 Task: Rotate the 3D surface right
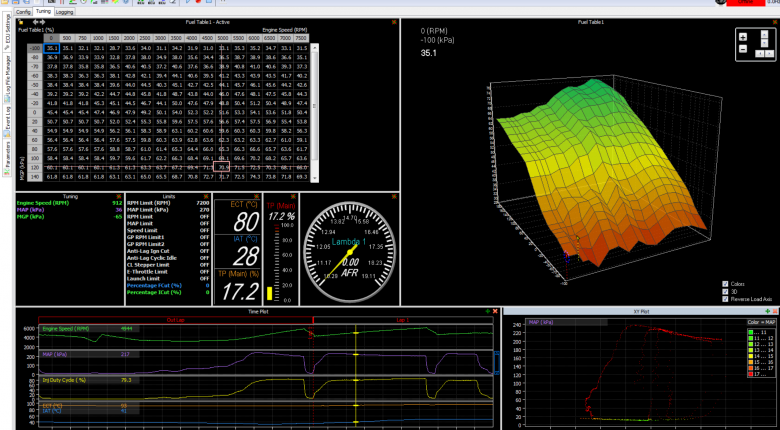point(769,53)
